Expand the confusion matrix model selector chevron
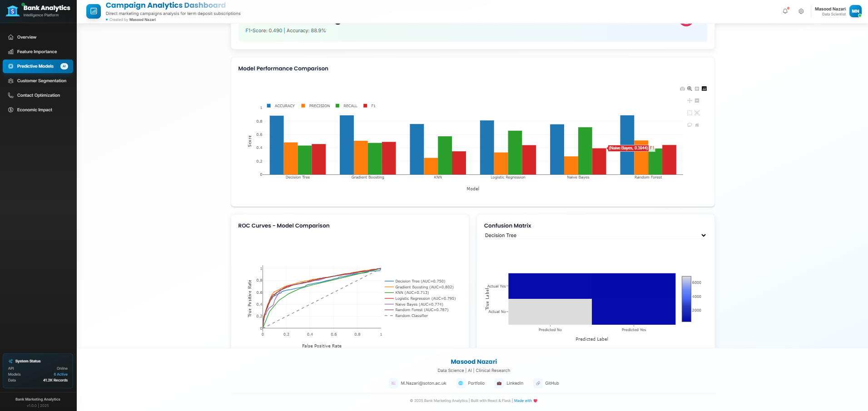Viewport: 868px width, 411px height. click(703, 235)
